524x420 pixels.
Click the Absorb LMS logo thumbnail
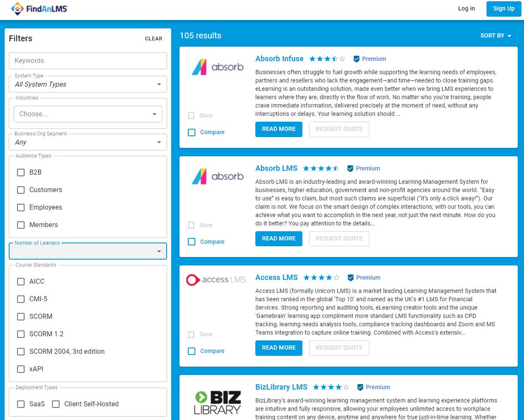pyautogui.click(x=217, y=176)
